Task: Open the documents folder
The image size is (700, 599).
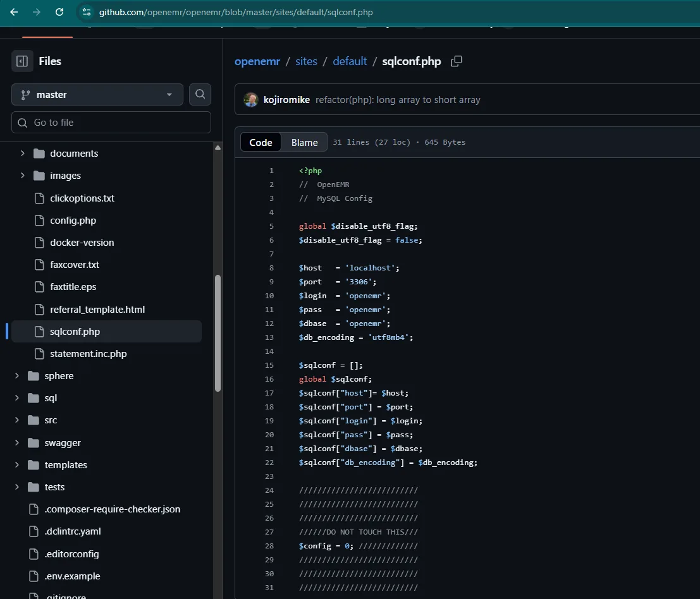Action: (74, 154)
